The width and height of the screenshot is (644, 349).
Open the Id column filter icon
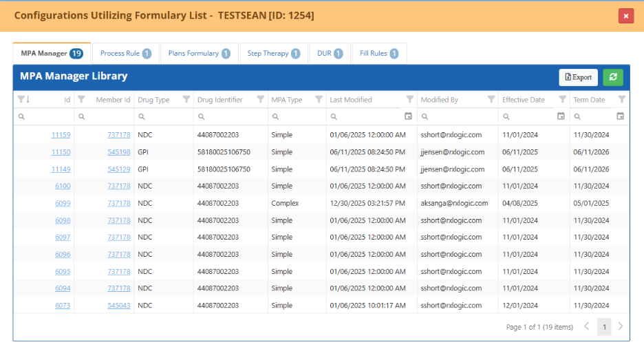click(x=21, y=100)
